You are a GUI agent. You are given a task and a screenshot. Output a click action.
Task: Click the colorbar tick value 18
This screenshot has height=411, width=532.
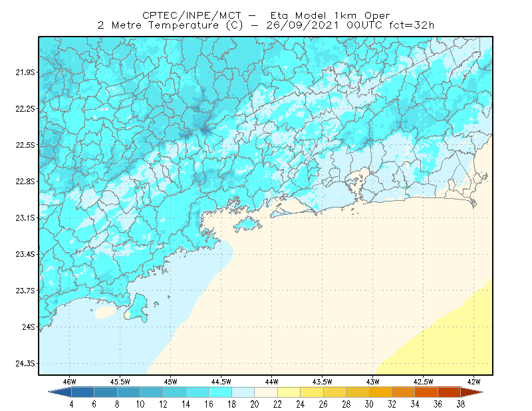click(231, 404)
